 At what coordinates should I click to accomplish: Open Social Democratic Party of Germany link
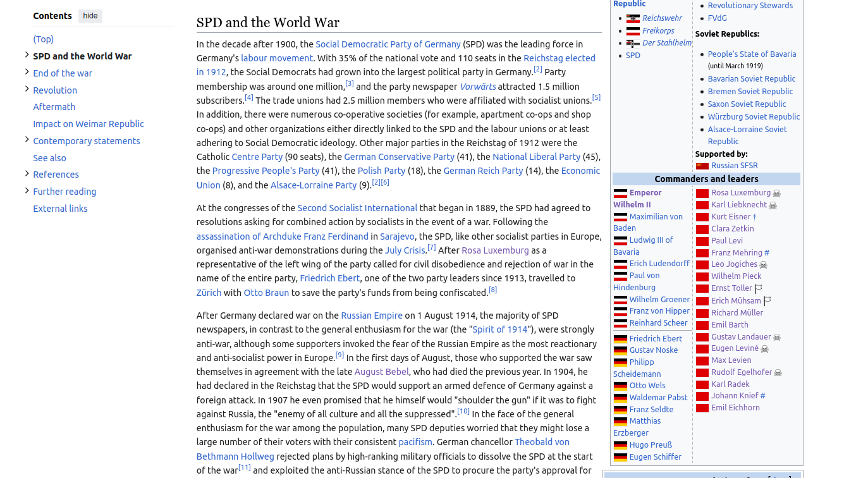click(388, 44)
